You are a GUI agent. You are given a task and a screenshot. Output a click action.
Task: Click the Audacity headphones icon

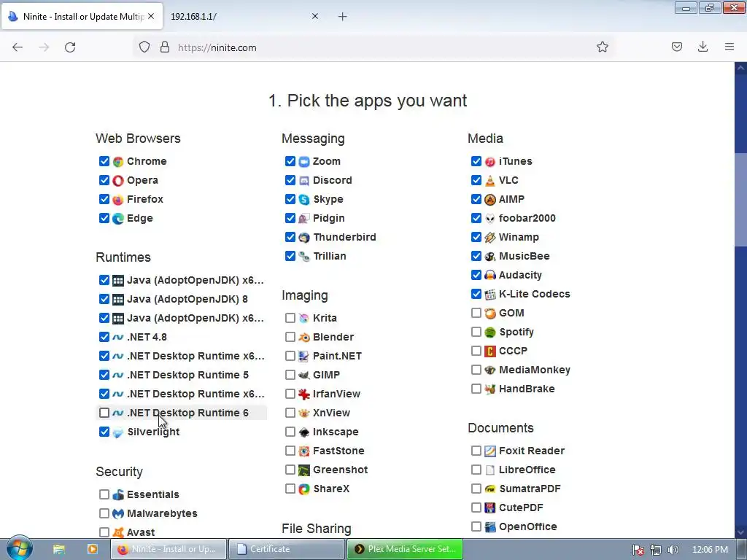[489, 275]
